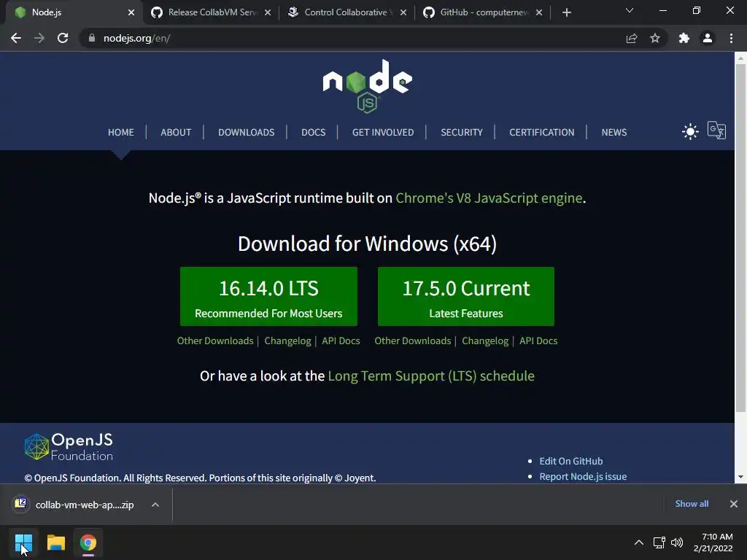The image size is (747, 560).
Task: Open SECURITY in site navigation
Action: [462, 133]
